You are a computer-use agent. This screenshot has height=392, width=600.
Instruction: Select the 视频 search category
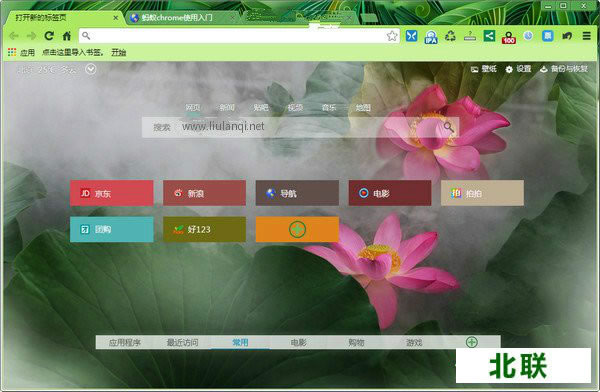tap(295, 108)
